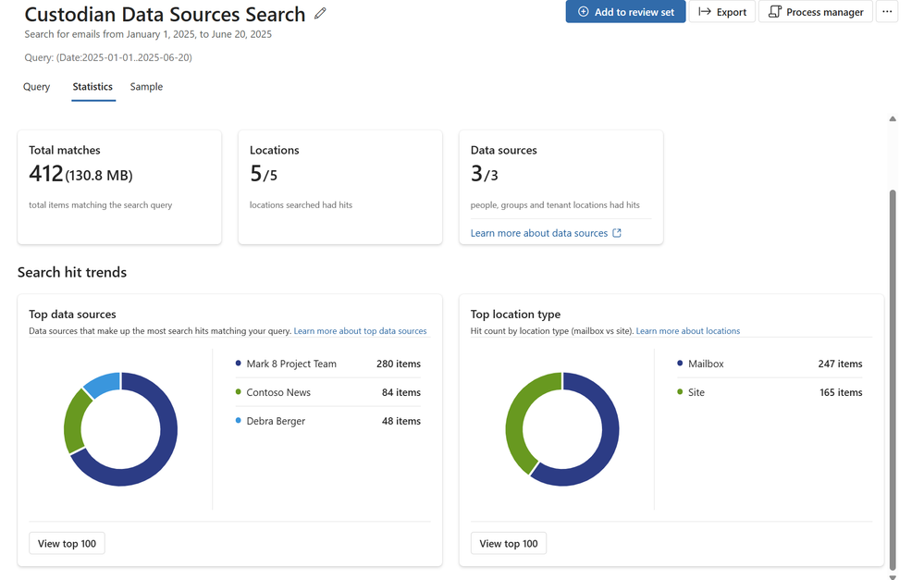924x580 pixels.
Task: Click the green dot beside Contoso News
Action: pyautogui.click(x=239, y=392)
